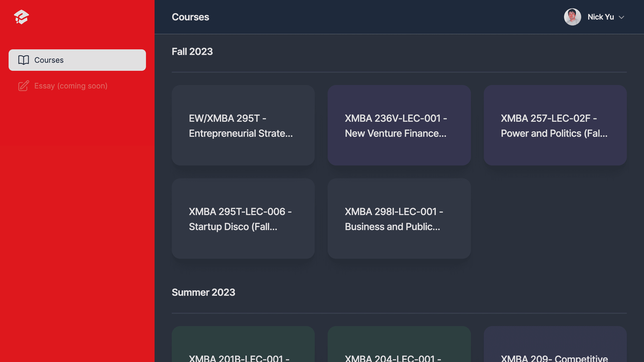Click the Fall 2023 section heading

[x=192, y=51]
